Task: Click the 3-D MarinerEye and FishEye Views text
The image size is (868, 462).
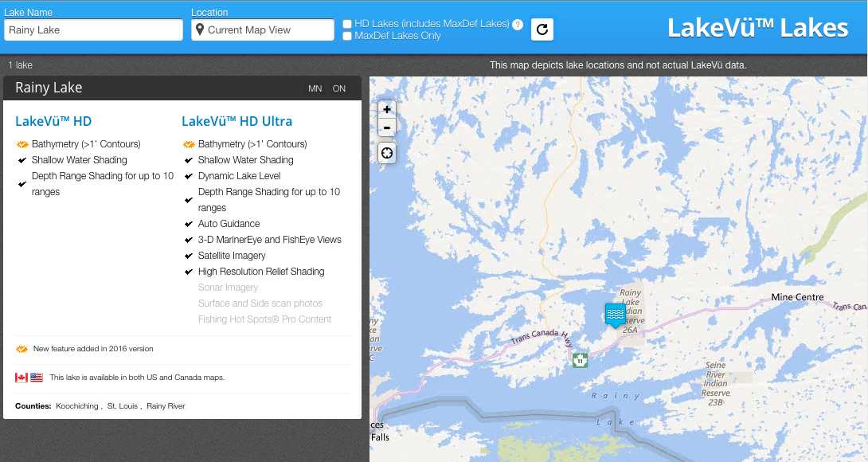Action: click(x=270, y=240)
